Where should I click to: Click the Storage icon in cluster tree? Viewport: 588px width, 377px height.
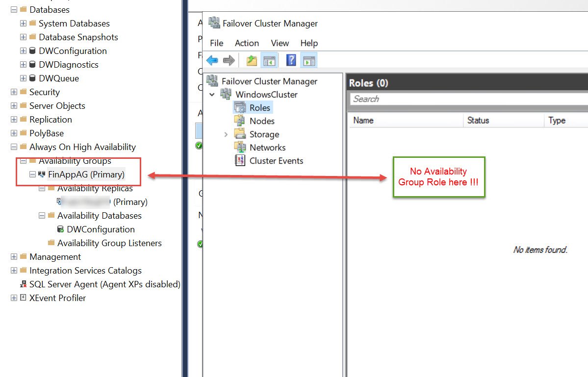click(240, 134)
